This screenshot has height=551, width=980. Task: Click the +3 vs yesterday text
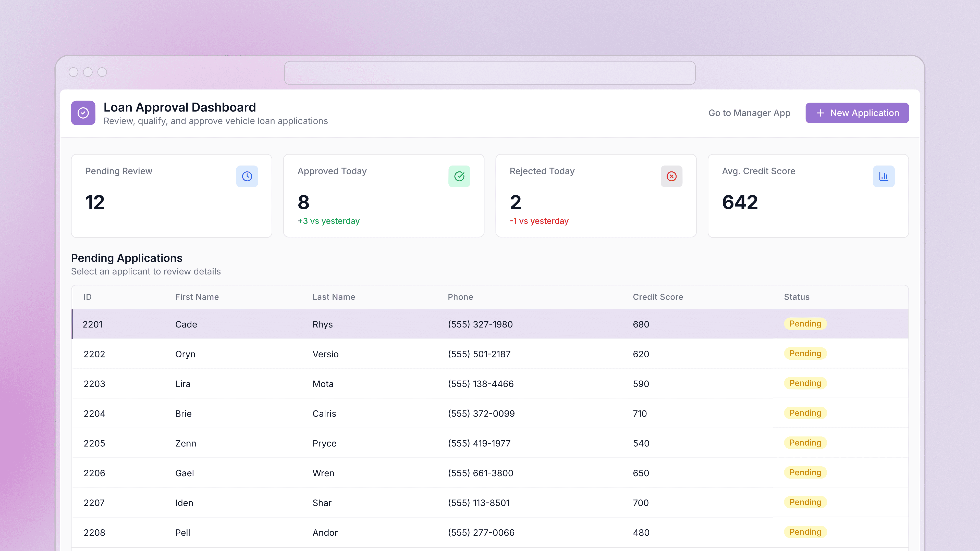point(328,221)
